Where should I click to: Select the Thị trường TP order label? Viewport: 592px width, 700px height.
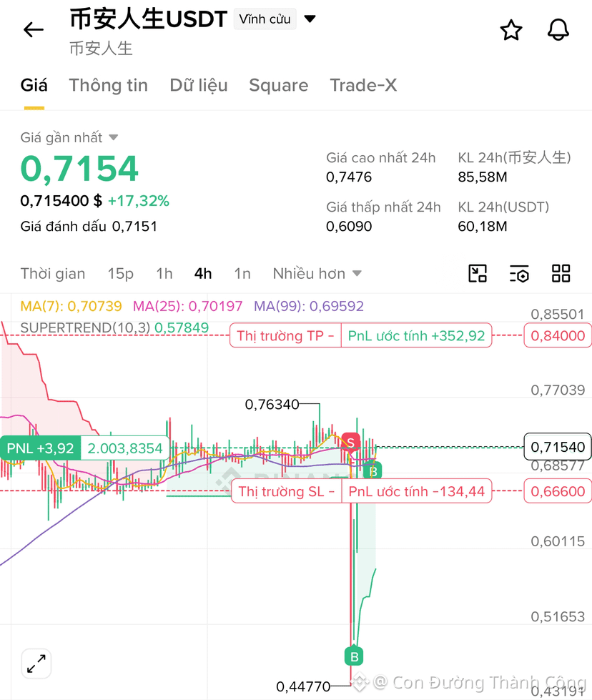[x=286, y=336]
